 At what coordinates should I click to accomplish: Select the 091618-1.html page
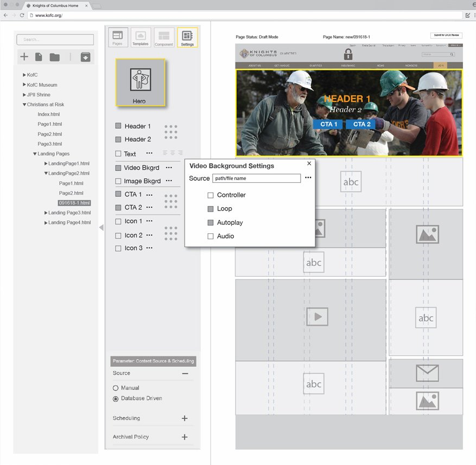tap(74, 203)
